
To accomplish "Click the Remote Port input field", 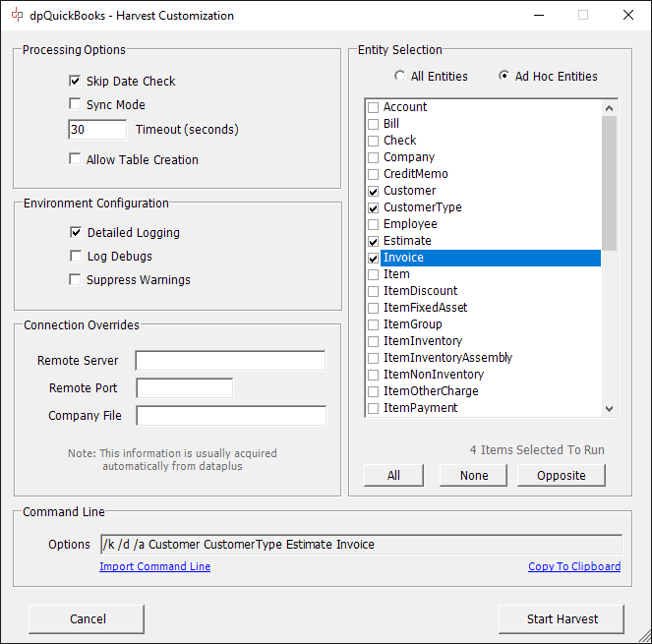I will (x=185, y=388).
